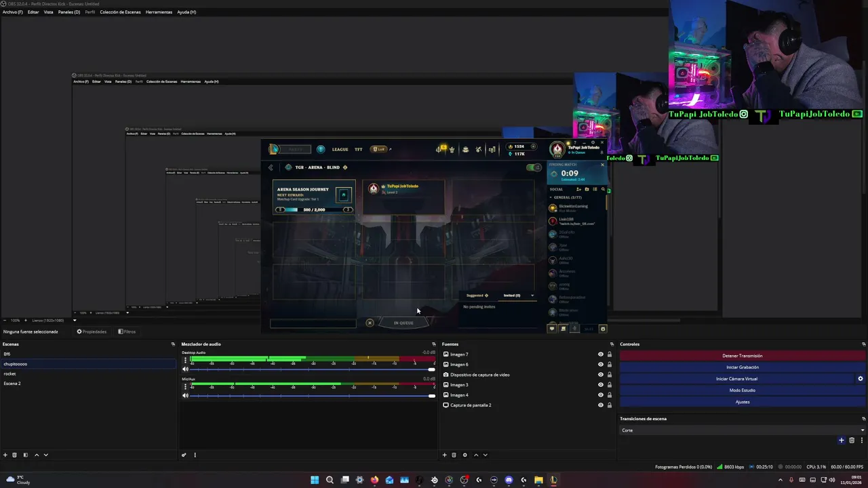868x488 pixels.
Task: Open Windows Start button in taskbar
Action: tap(315, 480)
